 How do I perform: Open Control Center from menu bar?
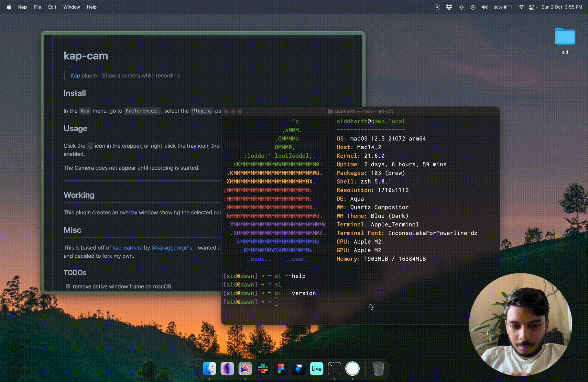tap(532, 7)
